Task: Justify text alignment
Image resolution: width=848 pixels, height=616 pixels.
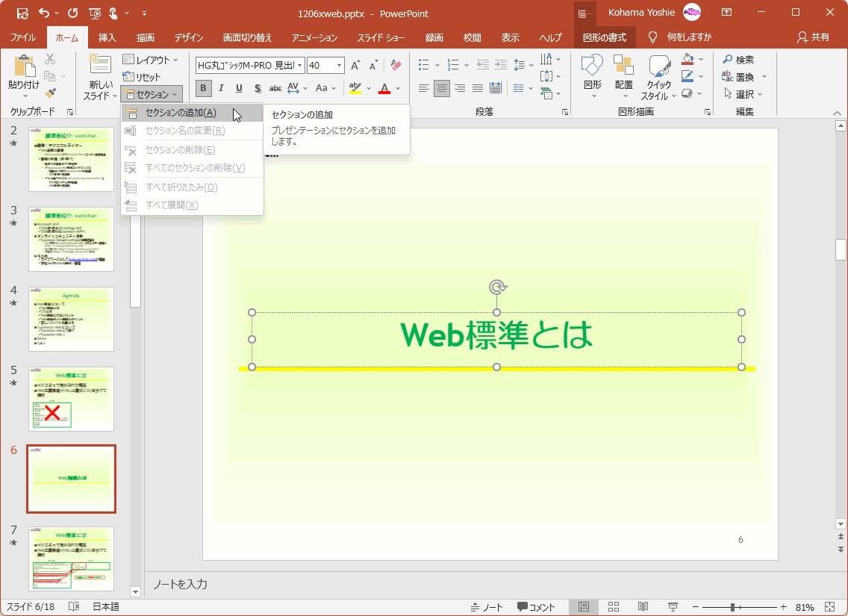Action: [478, 88]
